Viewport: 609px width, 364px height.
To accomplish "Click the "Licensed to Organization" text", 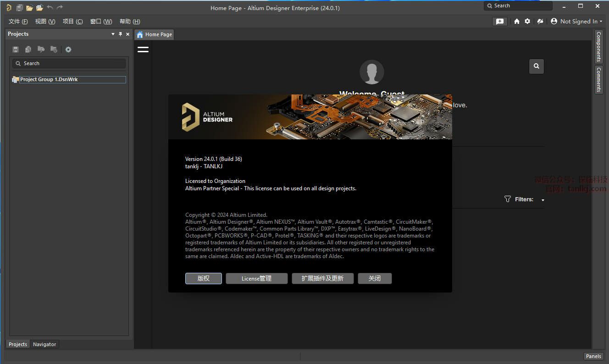I will [215, 181].
